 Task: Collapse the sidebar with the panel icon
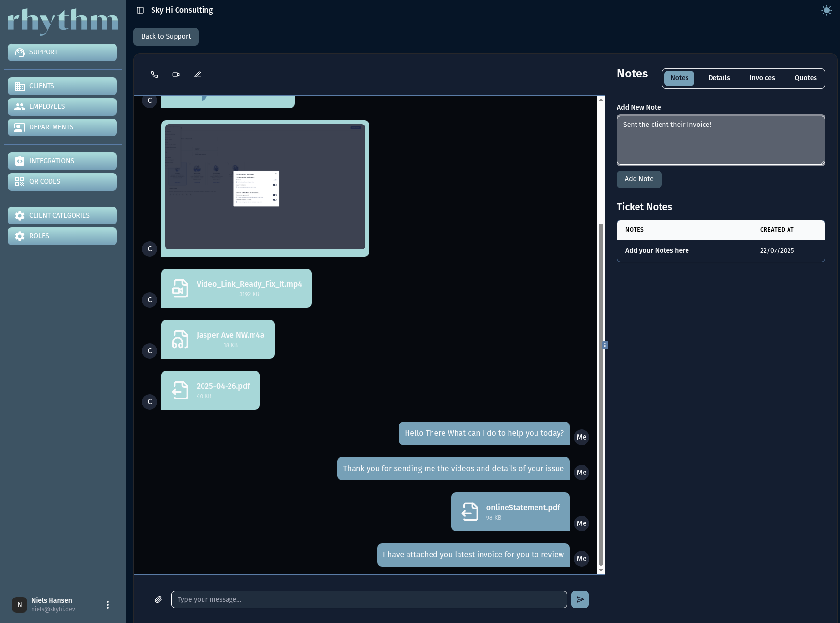(141, 10)
